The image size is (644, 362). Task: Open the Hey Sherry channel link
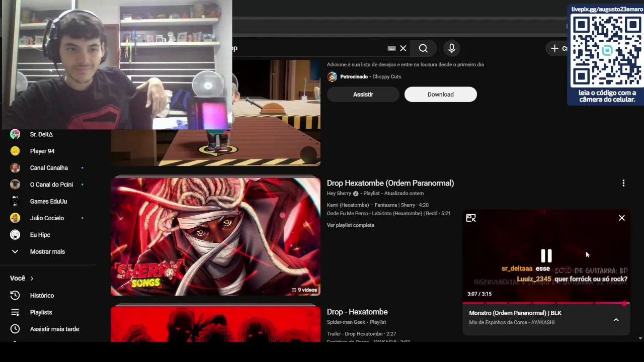[x=339, y=194]
